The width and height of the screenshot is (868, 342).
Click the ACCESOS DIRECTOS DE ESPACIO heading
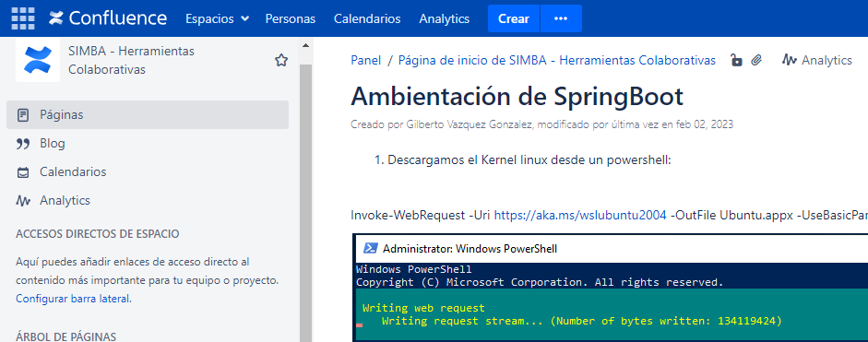tap(98, 233)
